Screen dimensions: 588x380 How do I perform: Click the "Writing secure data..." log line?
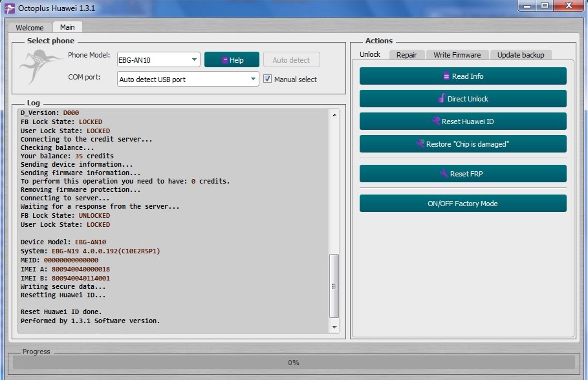tap(63, 287)
